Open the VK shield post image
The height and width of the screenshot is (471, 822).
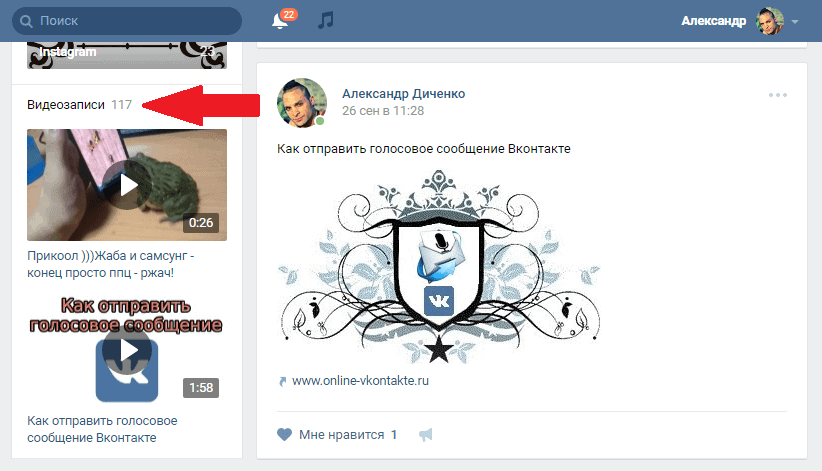pyautogui.click(x=439, y=266)
